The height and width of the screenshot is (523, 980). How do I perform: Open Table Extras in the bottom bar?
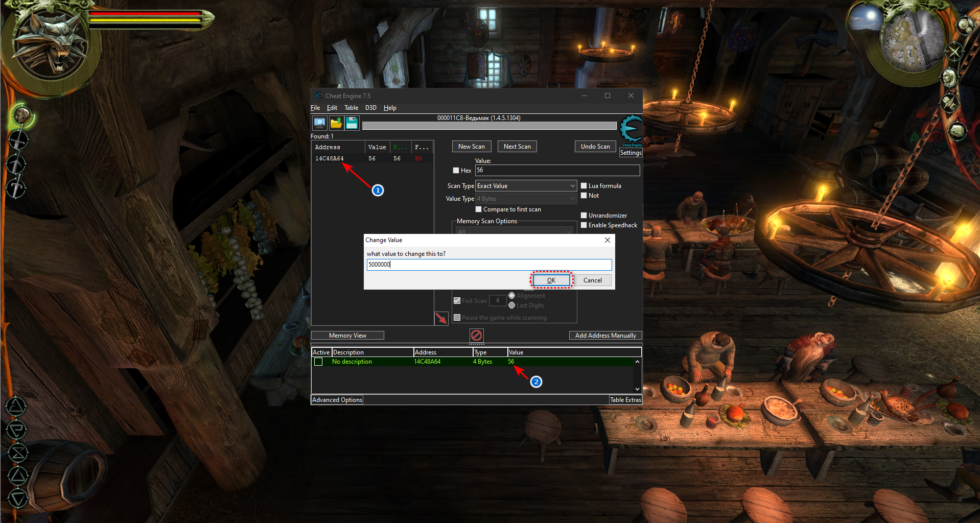(x=625, y=400)
